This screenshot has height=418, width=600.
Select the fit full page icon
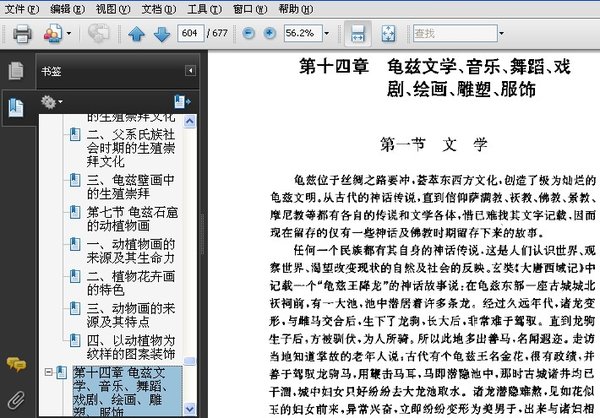pyautogui.click(x=388, y=33)
